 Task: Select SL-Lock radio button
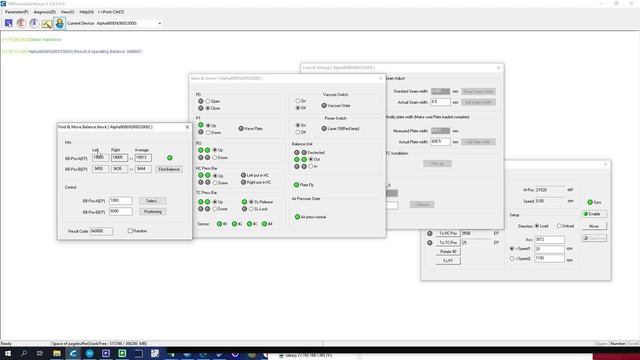(251, 209)
